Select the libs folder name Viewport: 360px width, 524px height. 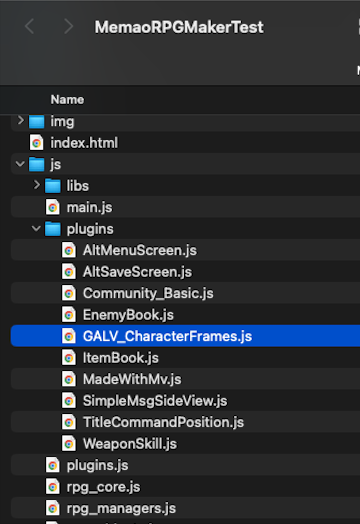78,186
